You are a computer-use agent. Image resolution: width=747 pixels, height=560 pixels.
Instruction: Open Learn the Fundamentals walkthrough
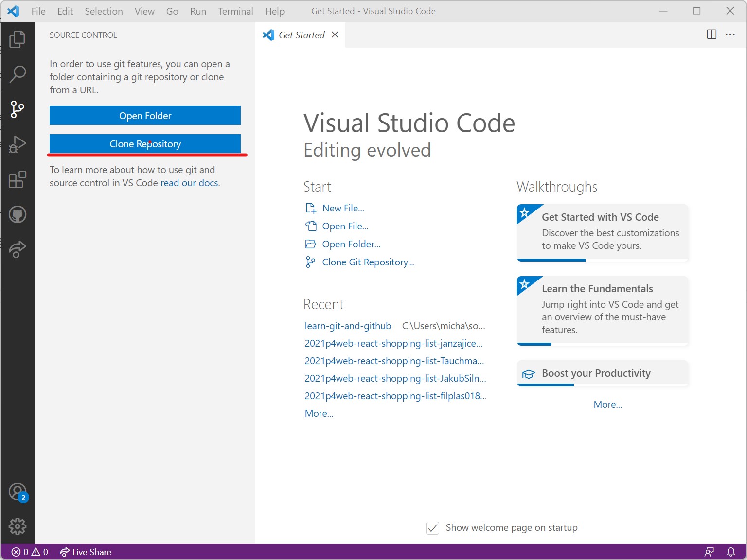[x=603, y=310]
